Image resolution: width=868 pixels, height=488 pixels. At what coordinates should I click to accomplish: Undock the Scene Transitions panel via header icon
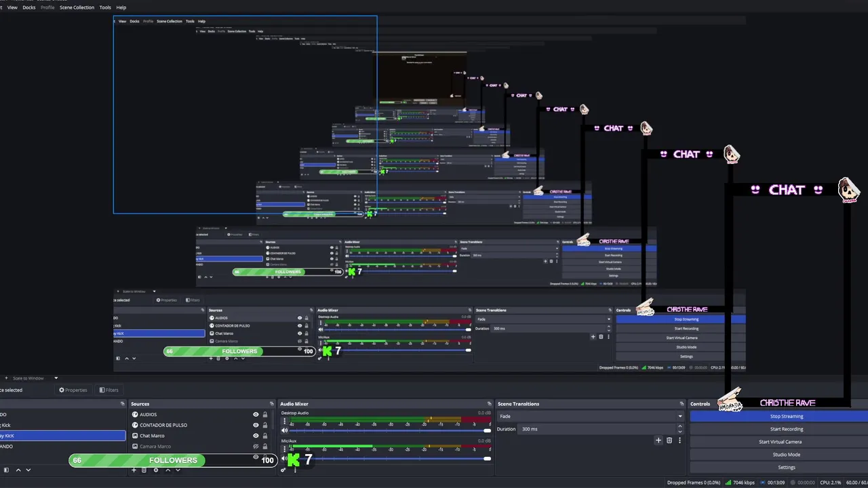click(682, 404)
